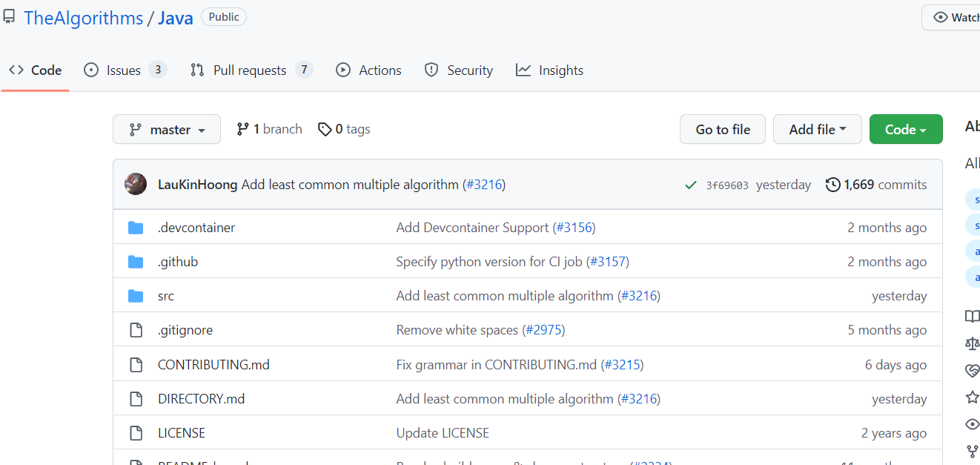Open Remove white spaces commit message

click(x=457, y=330)
